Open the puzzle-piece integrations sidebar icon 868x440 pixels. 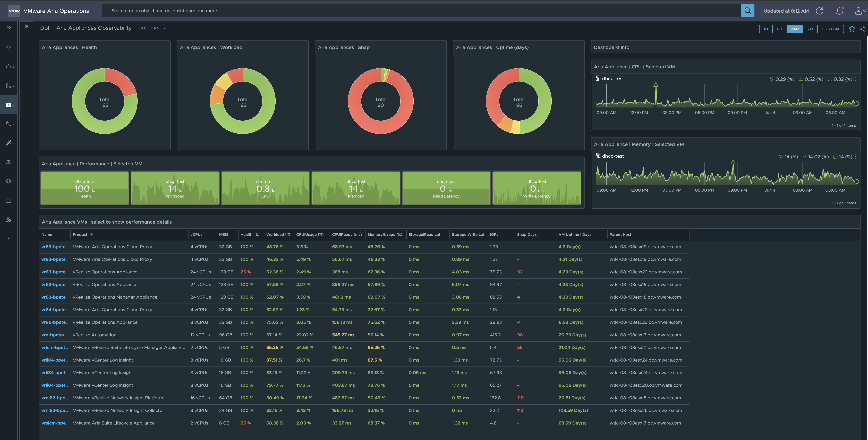click(8, 67)
